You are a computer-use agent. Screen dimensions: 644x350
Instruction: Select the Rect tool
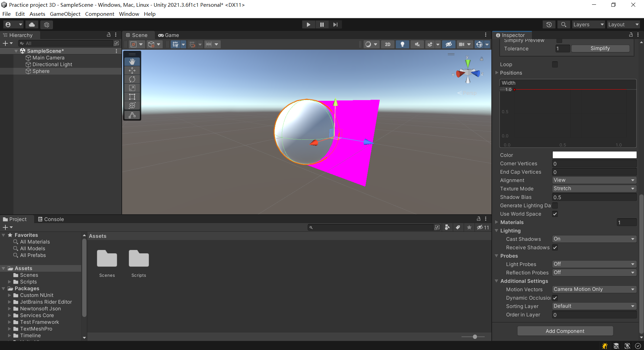(132, 97)
